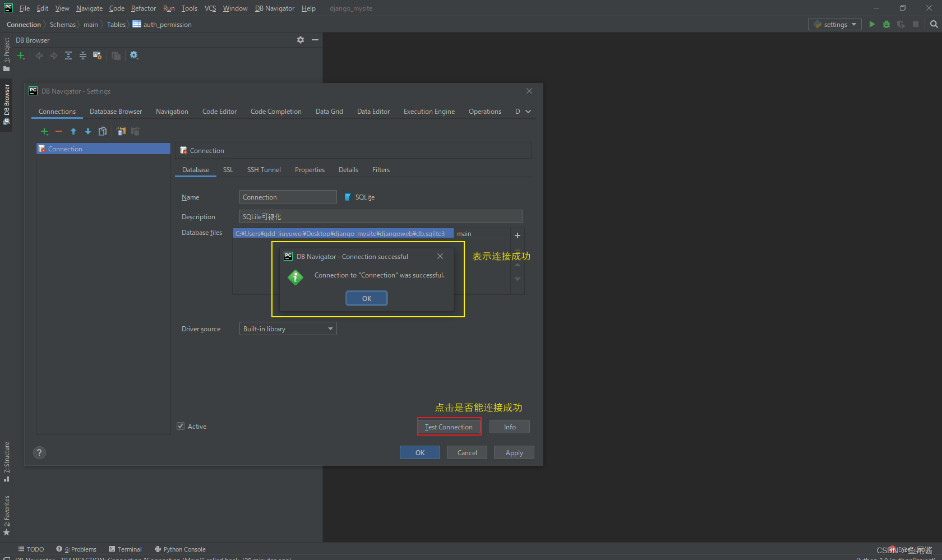The width and height of the screenshot is (942, 560).
Task: Open the Problems tool window
Action: tap(76, 549)
